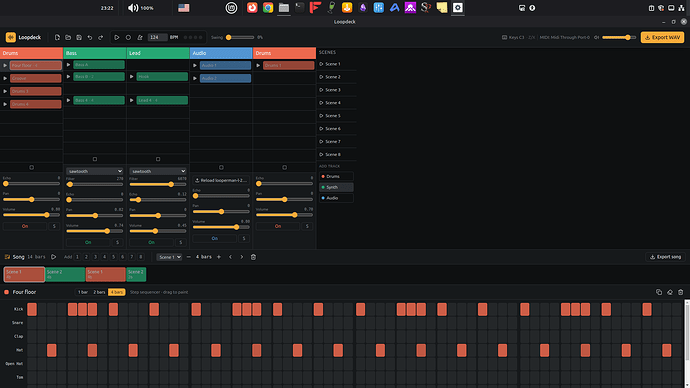
Task: Play the song arrangement
Action: [53, 257]
